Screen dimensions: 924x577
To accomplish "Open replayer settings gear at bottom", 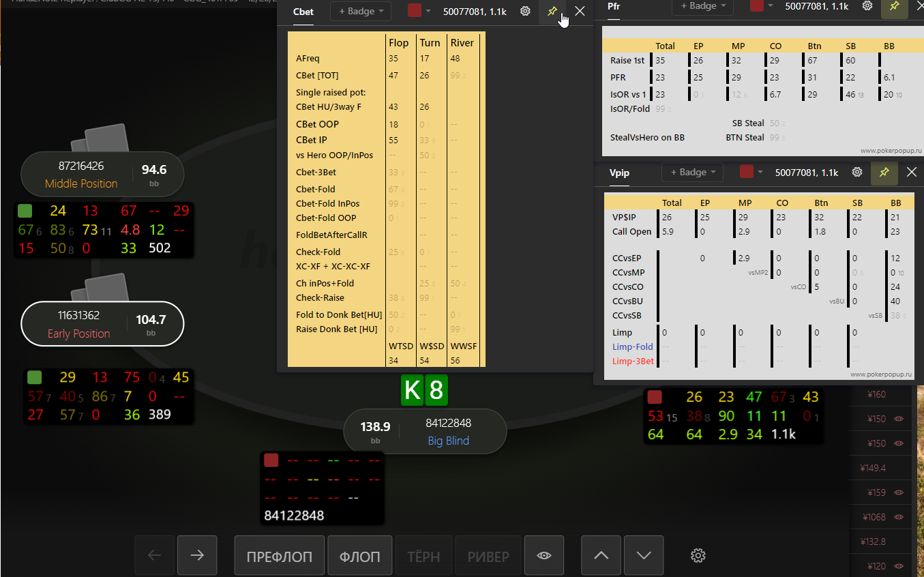I will tap(698, 556).
